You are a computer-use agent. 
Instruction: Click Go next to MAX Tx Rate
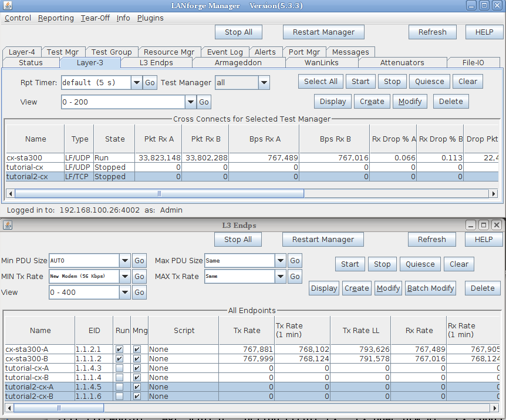click(x=295, y=276)
